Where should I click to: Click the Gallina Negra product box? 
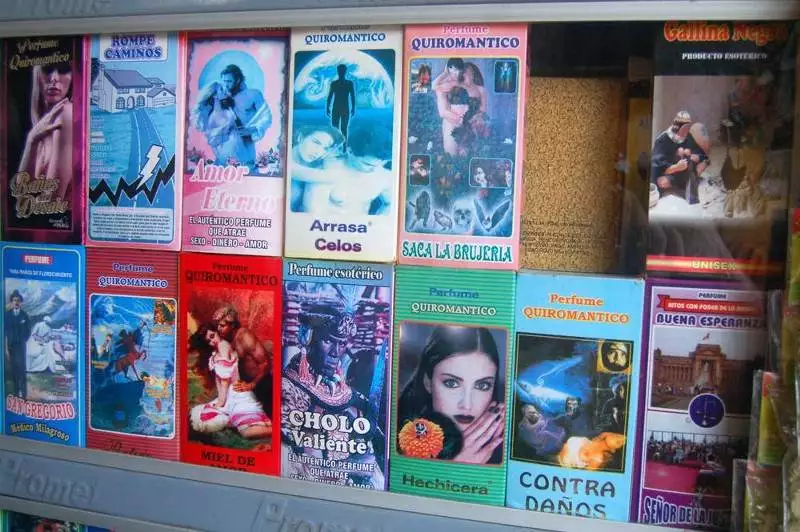point(718,140)
